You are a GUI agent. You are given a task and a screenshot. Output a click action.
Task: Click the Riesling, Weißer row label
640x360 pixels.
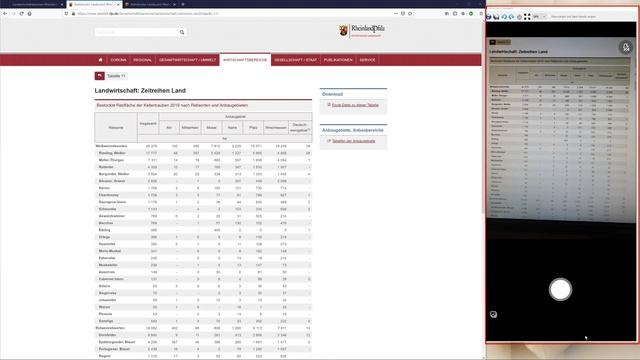pos(112,153)
